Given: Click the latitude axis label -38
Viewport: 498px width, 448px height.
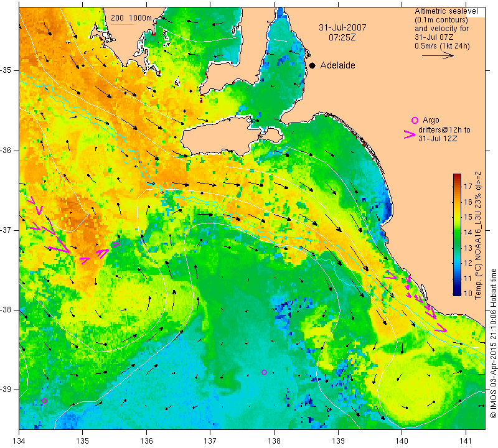Looking at the screenshot, I should click(6, 310).
